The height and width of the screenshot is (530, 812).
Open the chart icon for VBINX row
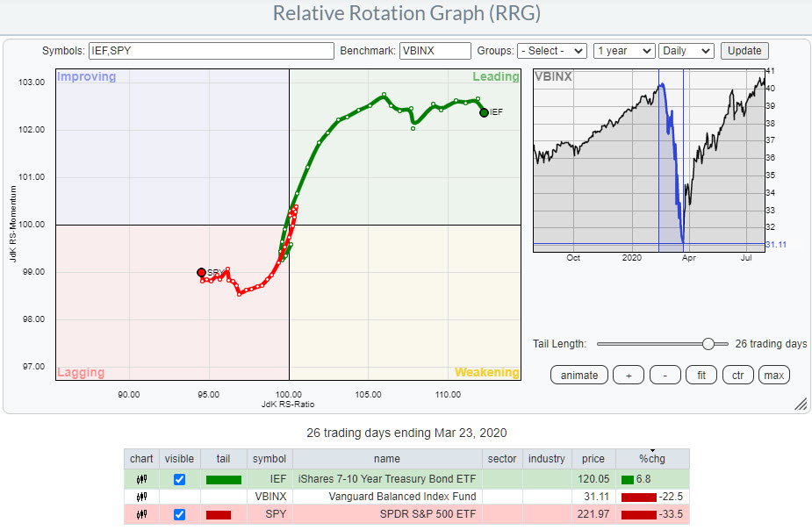[x=141, y=497]
